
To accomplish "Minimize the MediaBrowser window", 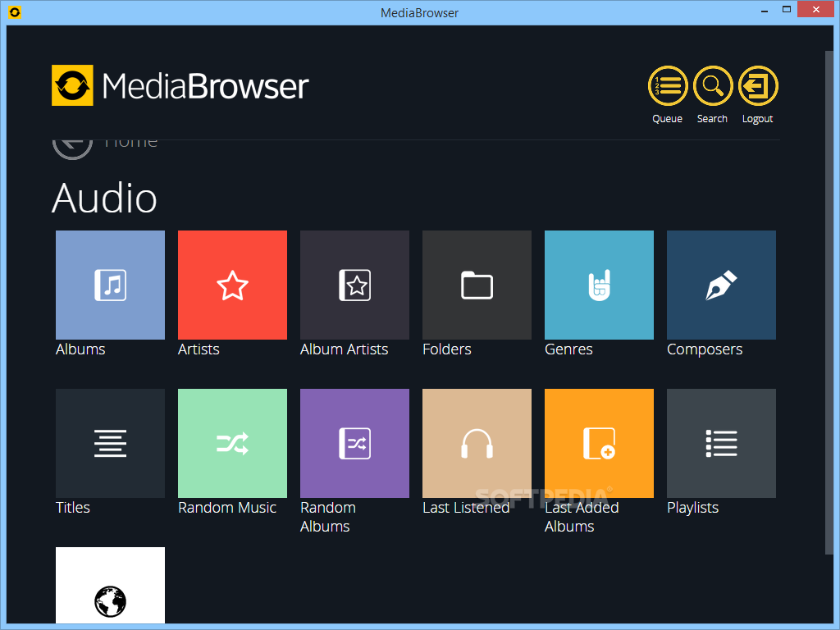I will coord(765,11).
